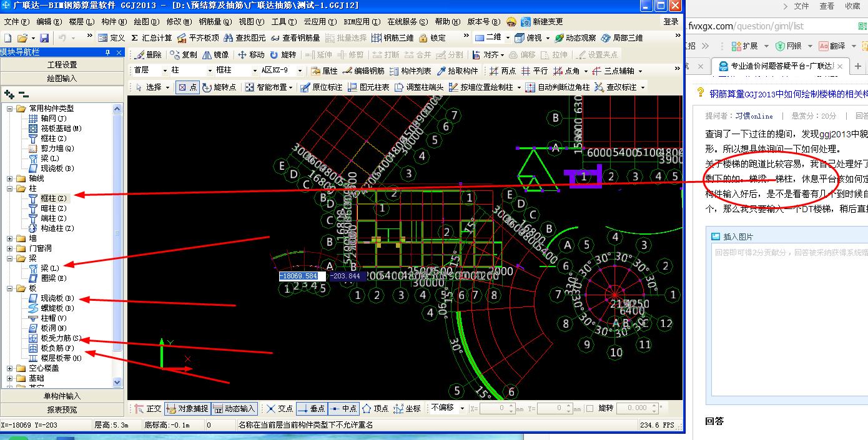Open 图元柱表 column table

pos(368,87)
